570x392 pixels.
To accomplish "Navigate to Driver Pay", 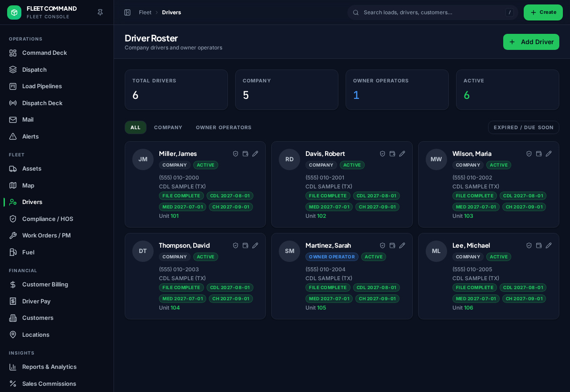I will pyautogui.click(x=57, y=301).
